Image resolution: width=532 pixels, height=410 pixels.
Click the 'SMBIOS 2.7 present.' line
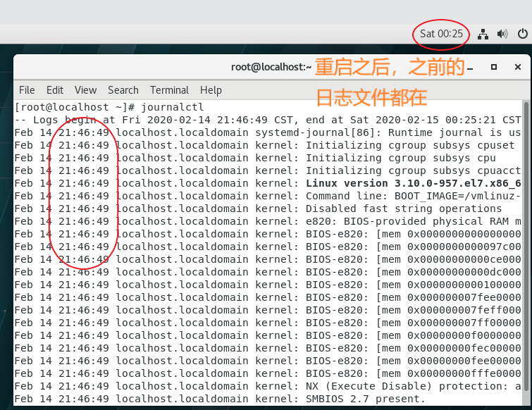point(220,399)
